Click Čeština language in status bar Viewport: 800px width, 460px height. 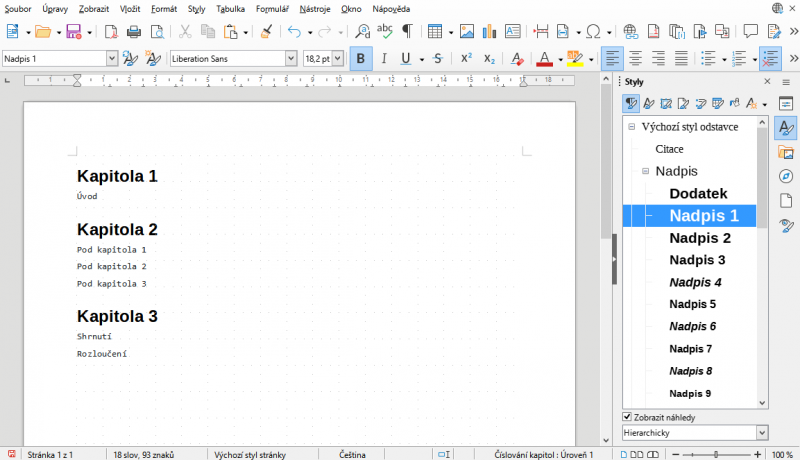pos(352,454)
